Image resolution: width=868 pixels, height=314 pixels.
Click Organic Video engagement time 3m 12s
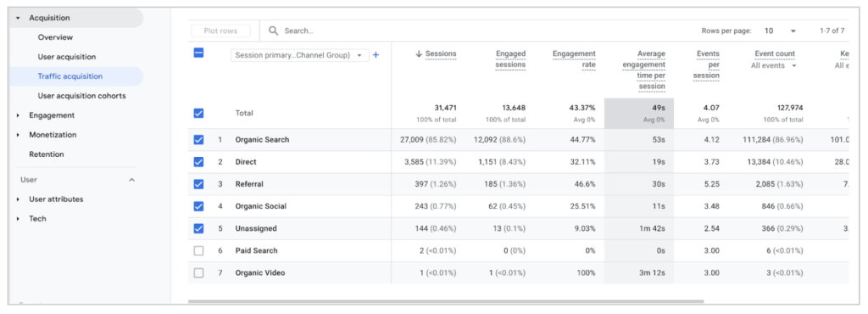pos(653,272)
